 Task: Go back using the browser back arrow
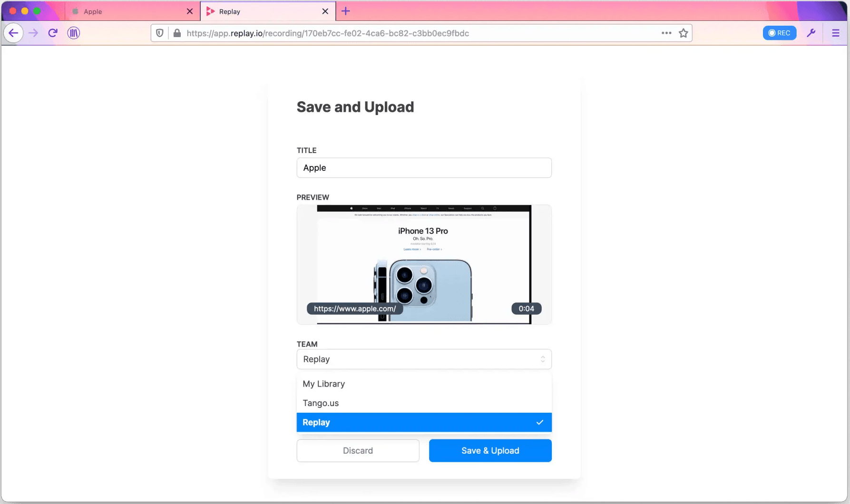pyautogui.click(x=13, y=33)
